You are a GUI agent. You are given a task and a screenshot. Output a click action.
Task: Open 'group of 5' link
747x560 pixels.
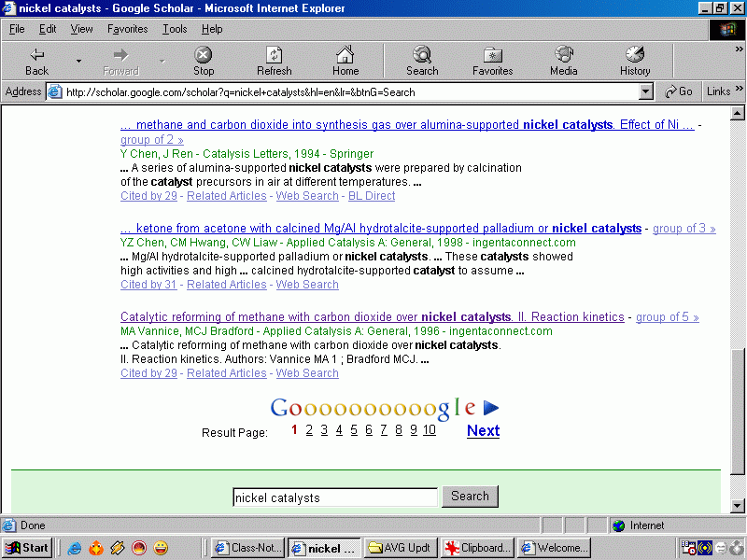[x=668, y=317]
